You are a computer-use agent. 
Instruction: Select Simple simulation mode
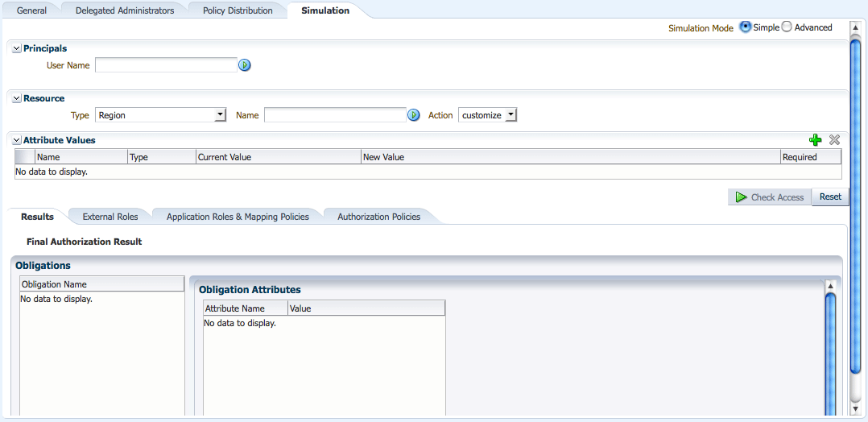coord(746,27)
